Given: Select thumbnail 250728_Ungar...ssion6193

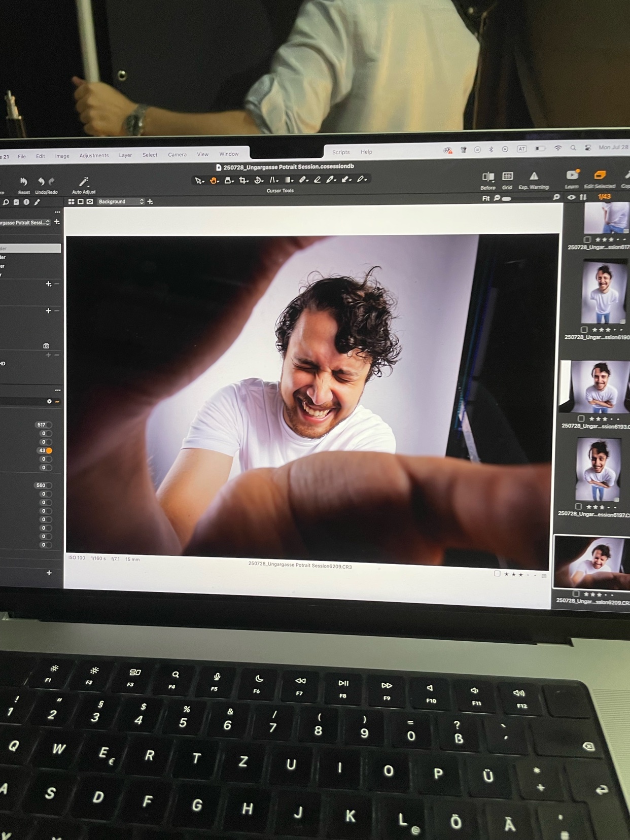Looking at the screenshot, I should [x=594, y=387].
